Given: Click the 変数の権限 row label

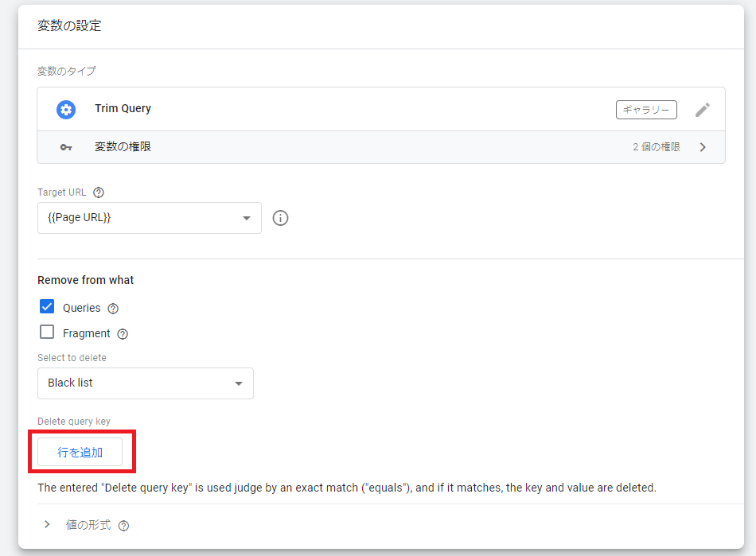Looking at the screenshot, I should click(123, 147).
